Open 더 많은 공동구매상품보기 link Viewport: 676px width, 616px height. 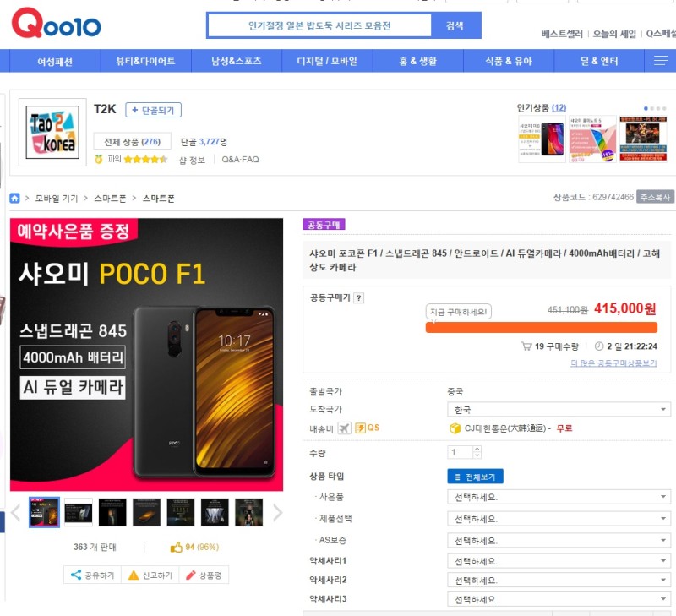click(x=613, y=363)
